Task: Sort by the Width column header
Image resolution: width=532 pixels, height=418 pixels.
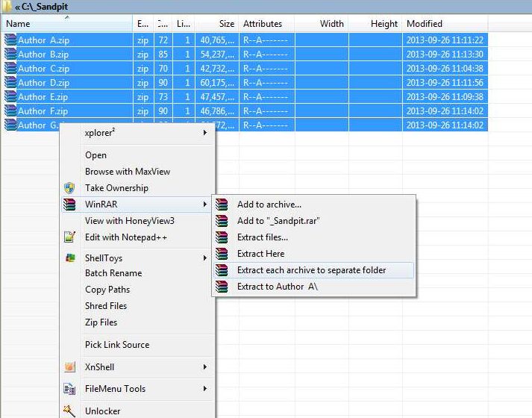Action: click(x=322, y=24)
